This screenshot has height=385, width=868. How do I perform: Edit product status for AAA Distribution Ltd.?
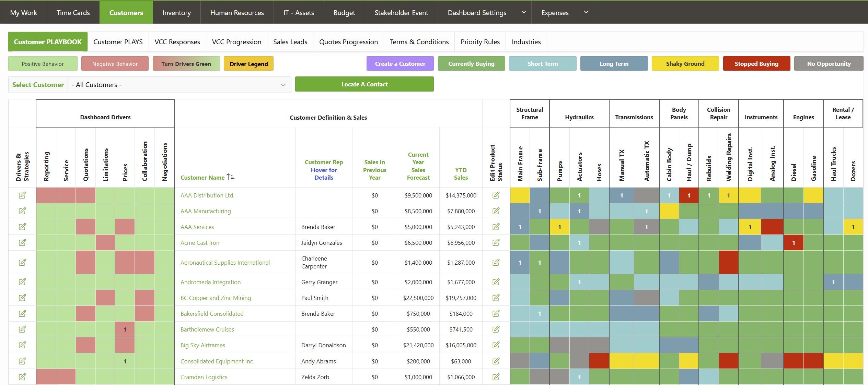click(x=496, y=195)
